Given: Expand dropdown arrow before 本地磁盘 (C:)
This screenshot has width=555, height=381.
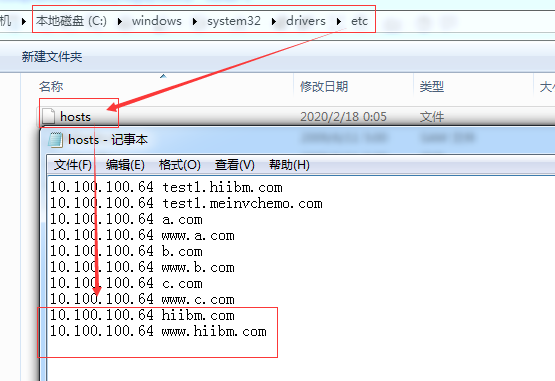Looking at the screenshot, I should pyautogui.click(x=23, y=21).
